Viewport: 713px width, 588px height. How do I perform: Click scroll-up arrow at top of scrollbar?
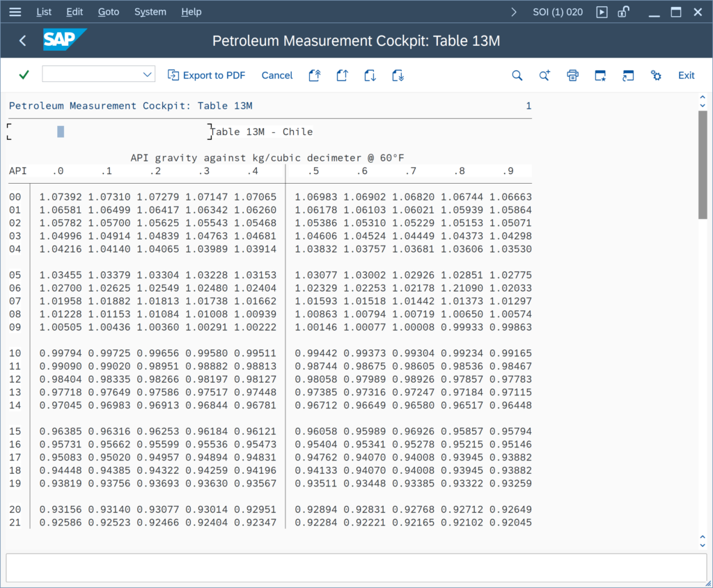point(703,97)
